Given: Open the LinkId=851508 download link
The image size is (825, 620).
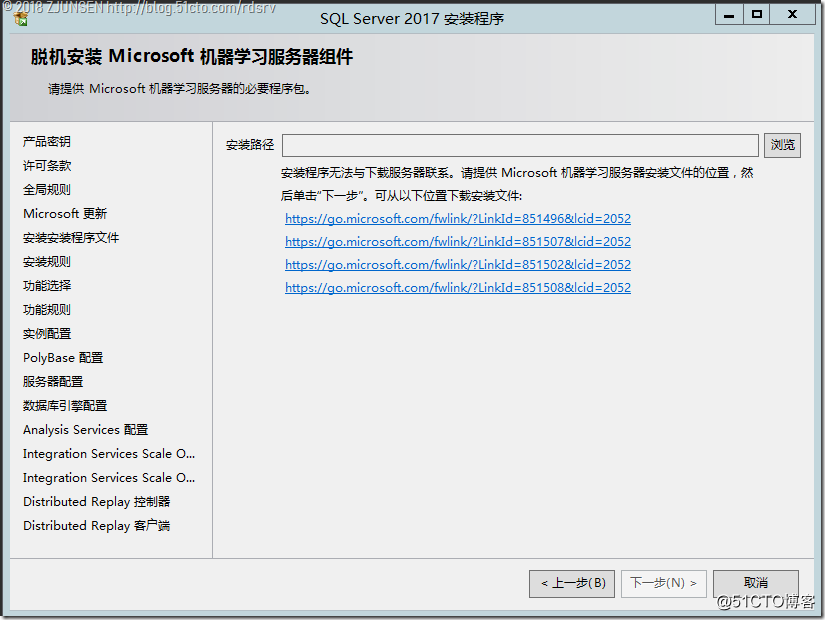Looking at the screenshot, I should (458, 288).
